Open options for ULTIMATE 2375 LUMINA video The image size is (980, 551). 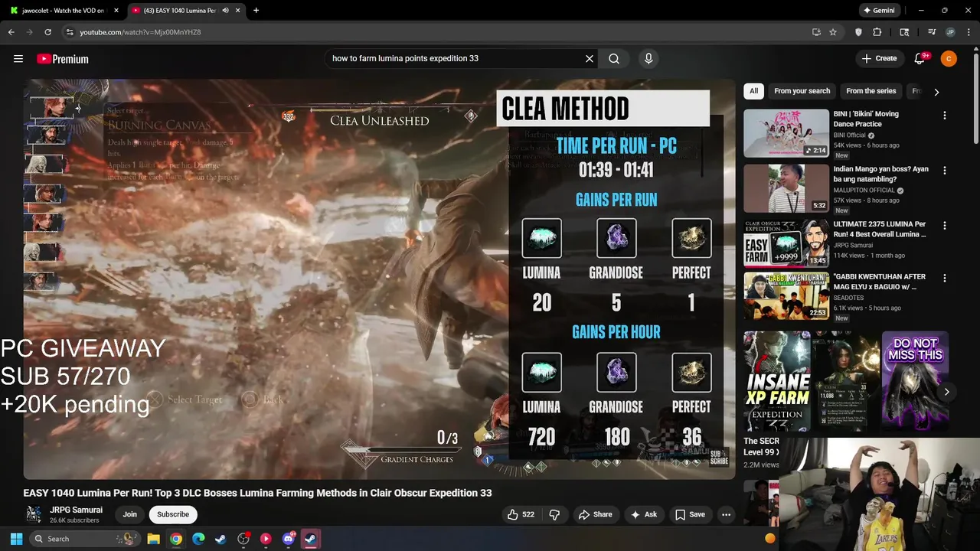tap(944, 226)
